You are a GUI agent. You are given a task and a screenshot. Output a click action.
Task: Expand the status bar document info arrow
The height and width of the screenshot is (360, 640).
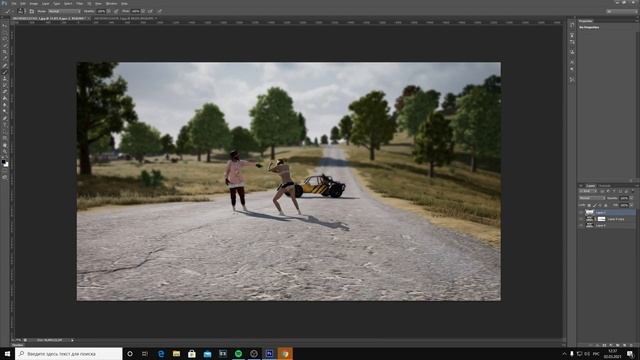tap(73, 340)
